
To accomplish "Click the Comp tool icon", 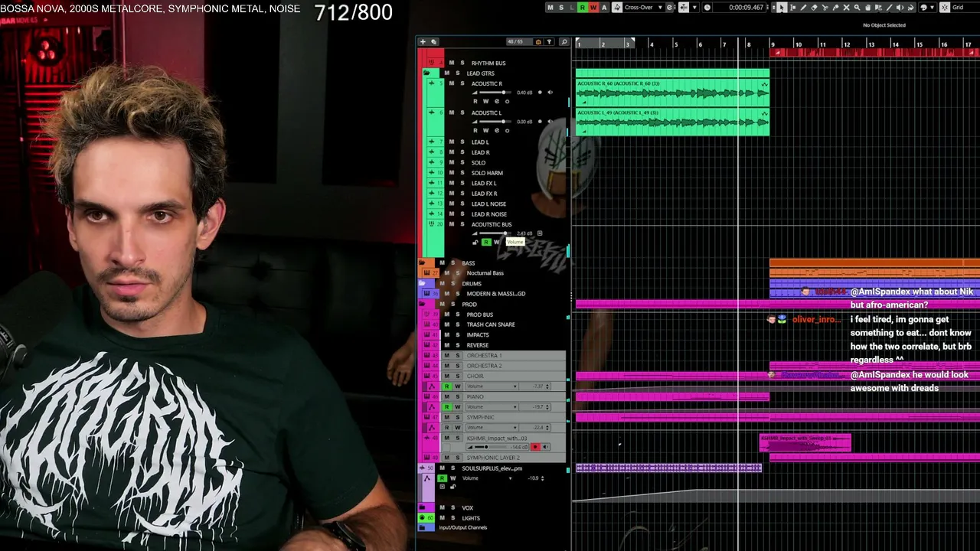I will click(867, 8).
